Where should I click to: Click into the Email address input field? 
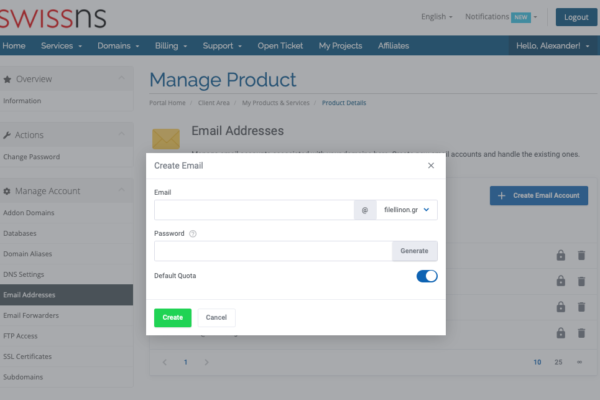point(254,210)
